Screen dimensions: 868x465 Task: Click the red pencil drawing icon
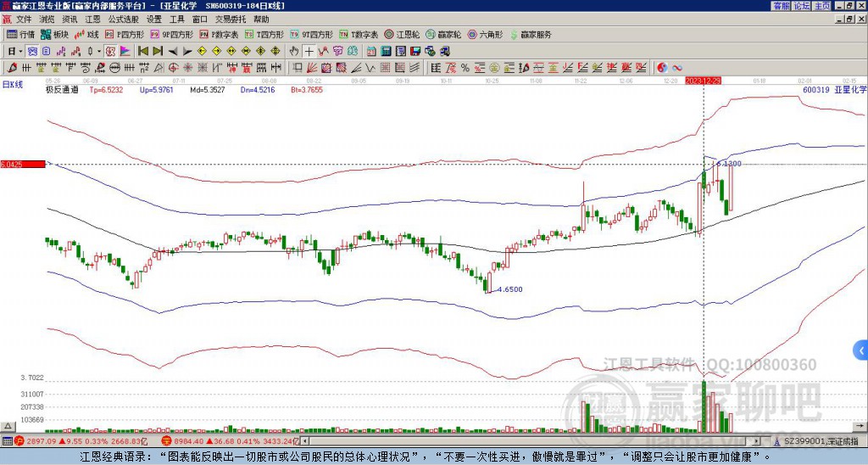pyautogui.click(x=11, y=68)
